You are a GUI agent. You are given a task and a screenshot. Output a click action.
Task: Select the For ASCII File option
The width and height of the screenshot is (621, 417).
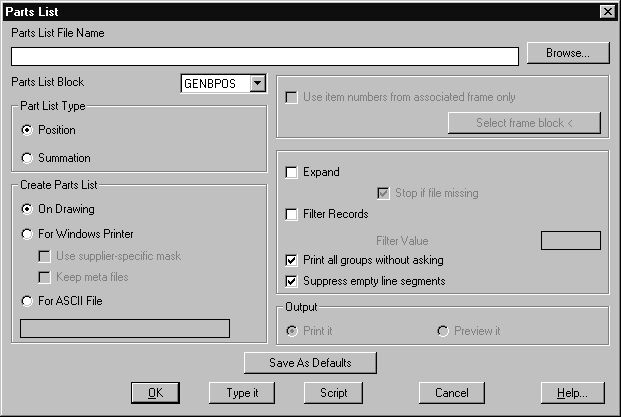[27, 300]
